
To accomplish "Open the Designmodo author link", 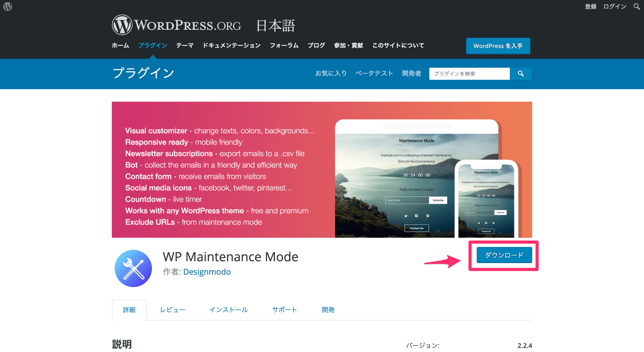I will (x=207, y=272).
